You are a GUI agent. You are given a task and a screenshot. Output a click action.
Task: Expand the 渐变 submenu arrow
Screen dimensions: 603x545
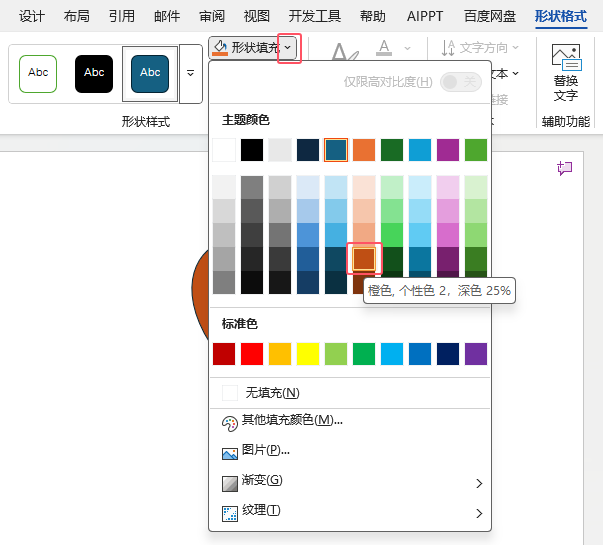479,483
